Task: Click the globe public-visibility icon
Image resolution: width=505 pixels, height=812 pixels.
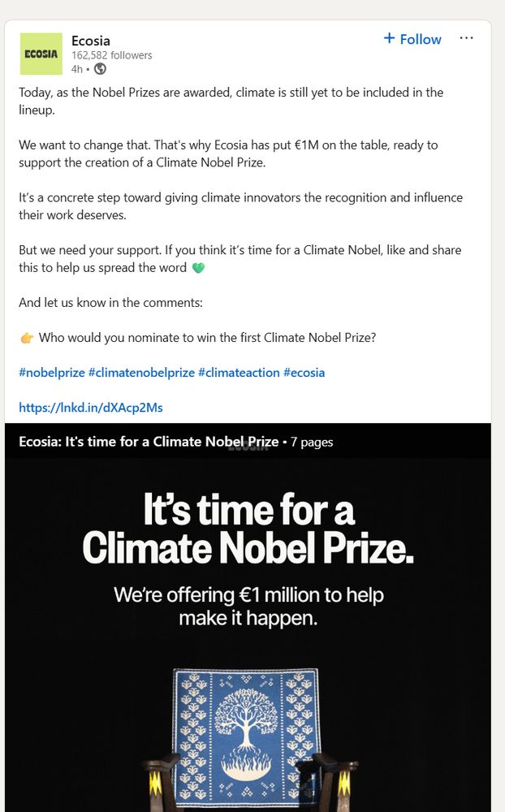Action: pyautogui.click(x=99, y=70)
